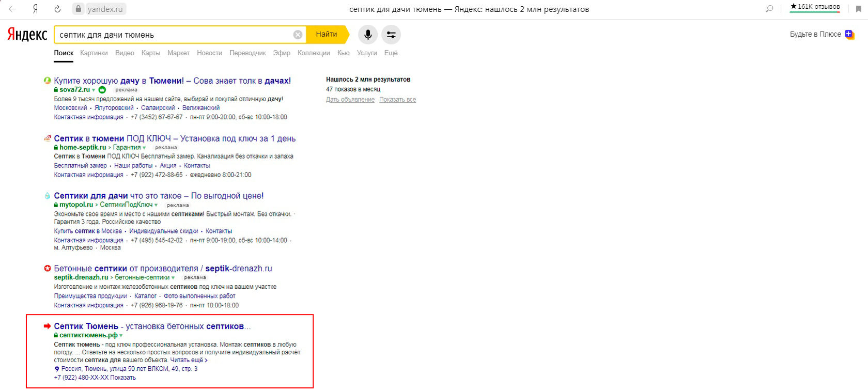Open the Эфир tab

(282, 53)
